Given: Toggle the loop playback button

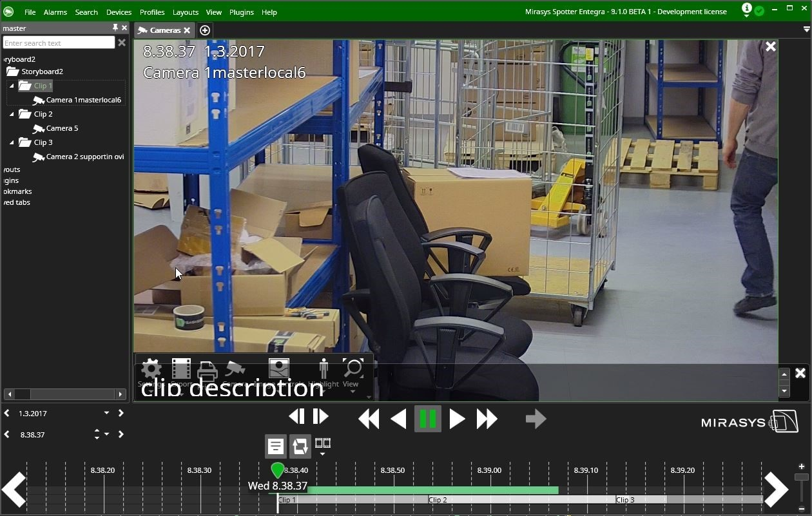Looking at the screenshot, I should (x=300, y=446).
